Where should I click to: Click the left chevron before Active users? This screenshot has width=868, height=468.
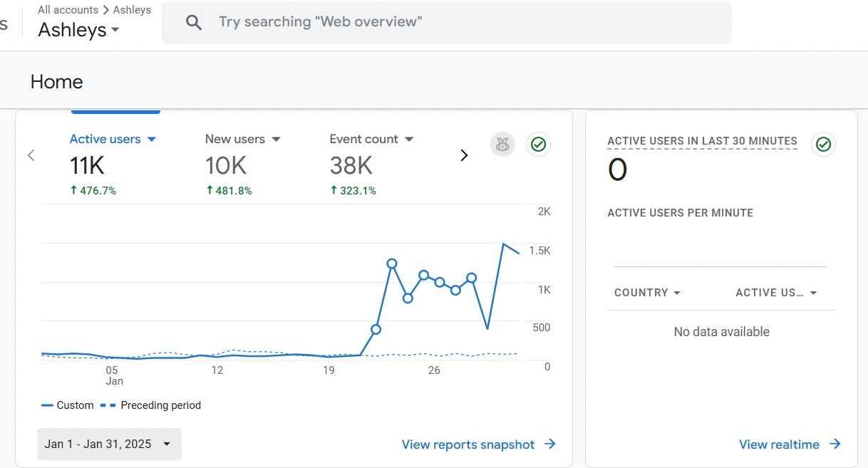pos(31,155)
